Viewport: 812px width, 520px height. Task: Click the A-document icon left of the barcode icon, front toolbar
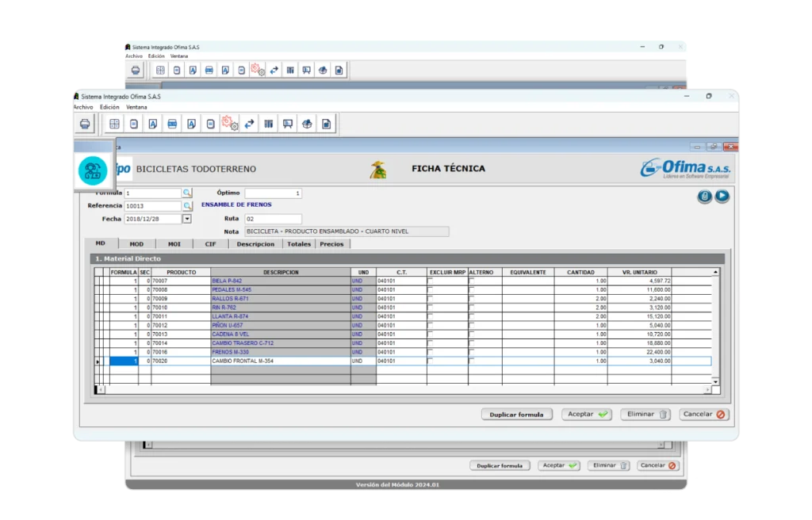(153, 124)
